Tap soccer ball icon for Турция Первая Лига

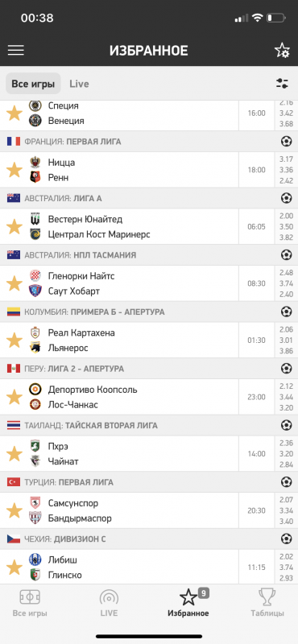click(286, 481)
